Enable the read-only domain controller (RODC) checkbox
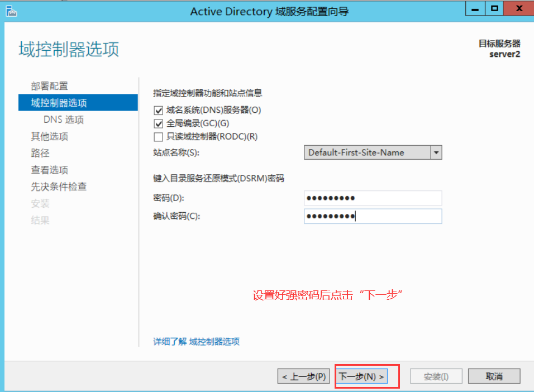534x392 pixels. click(159, 137)
